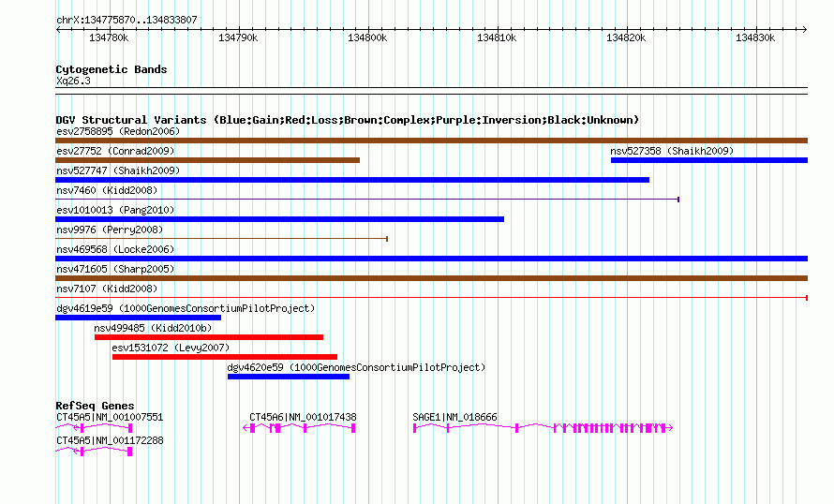
Task: Select the esv27752 (Conrad2009) brown bar
Action: [x=207, y=160]
